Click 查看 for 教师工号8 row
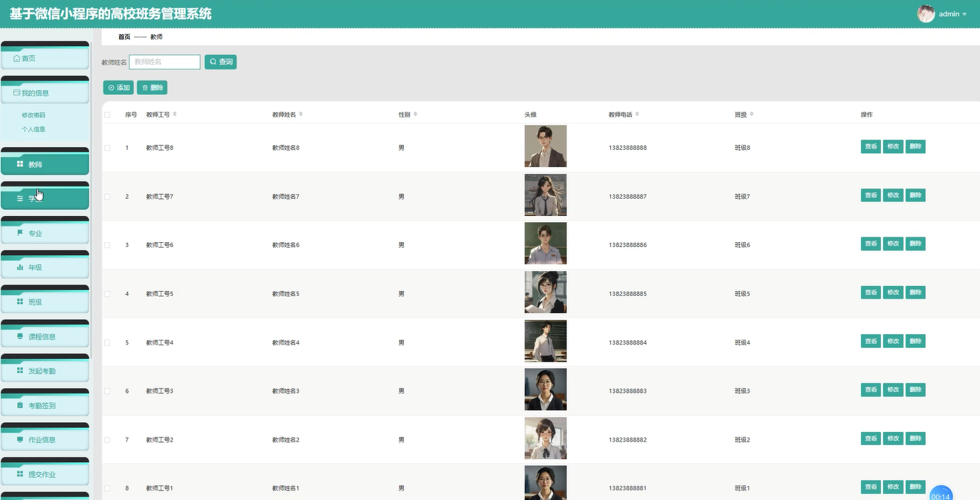 pyautogui.click(x=871, y=146)
